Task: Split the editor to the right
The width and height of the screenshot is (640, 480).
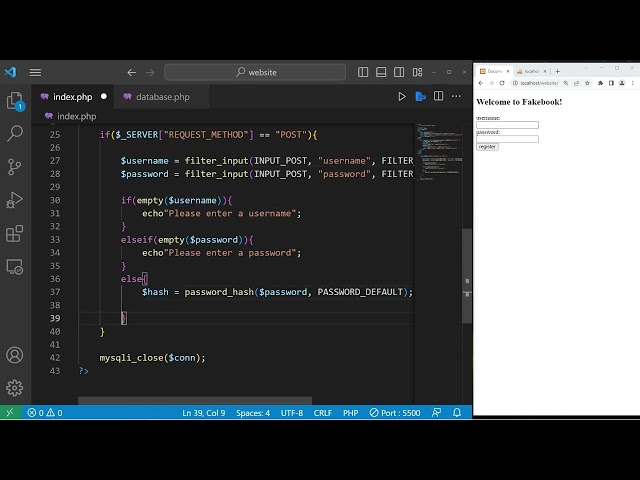Action: click(438, 96)
